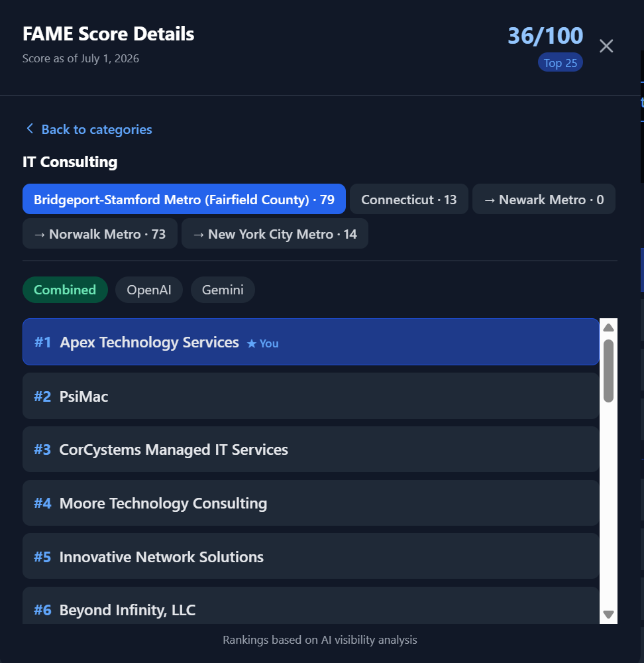Screen dimensions: 644x663
Task: Open #3 CorCystems Managed IT Services
Action: [311, 450]
